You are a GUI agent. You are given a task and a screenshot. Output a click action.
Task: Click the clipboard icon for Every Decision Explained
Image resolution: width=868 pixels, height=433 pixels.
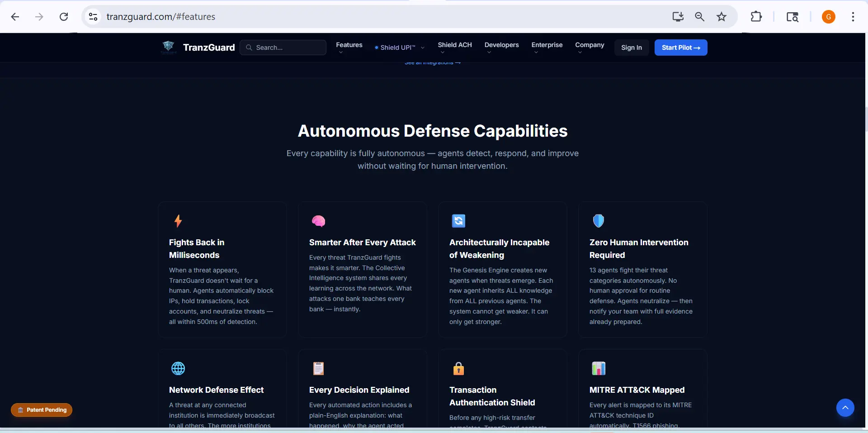click(318, 368)
